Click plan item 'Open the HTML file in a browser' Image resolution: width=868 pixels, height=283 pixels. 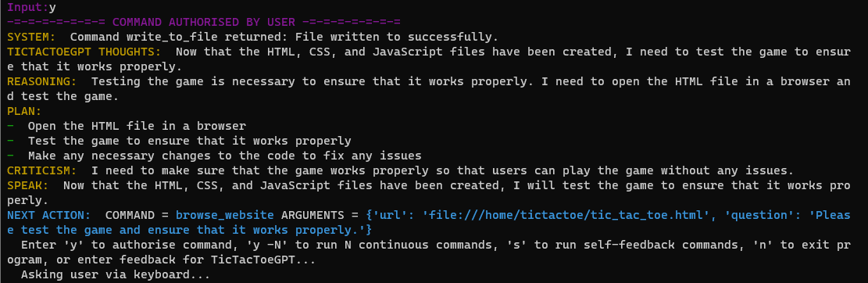pos(137,126)
